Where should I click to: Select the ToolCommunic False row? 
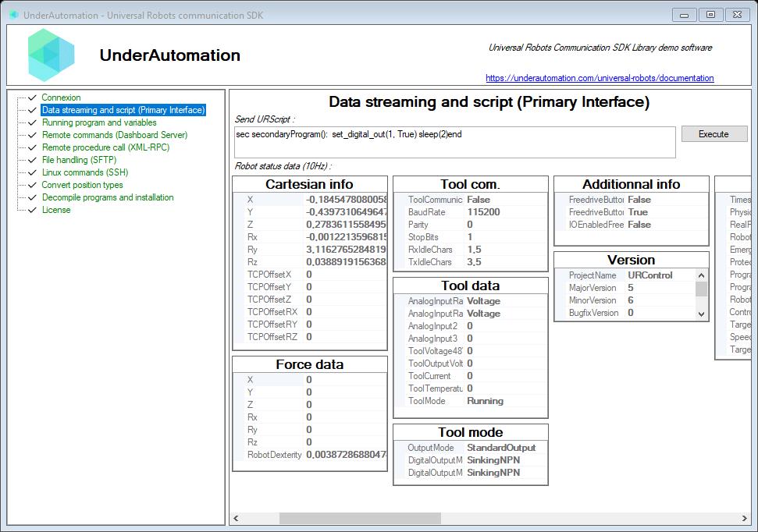(471, 200)
